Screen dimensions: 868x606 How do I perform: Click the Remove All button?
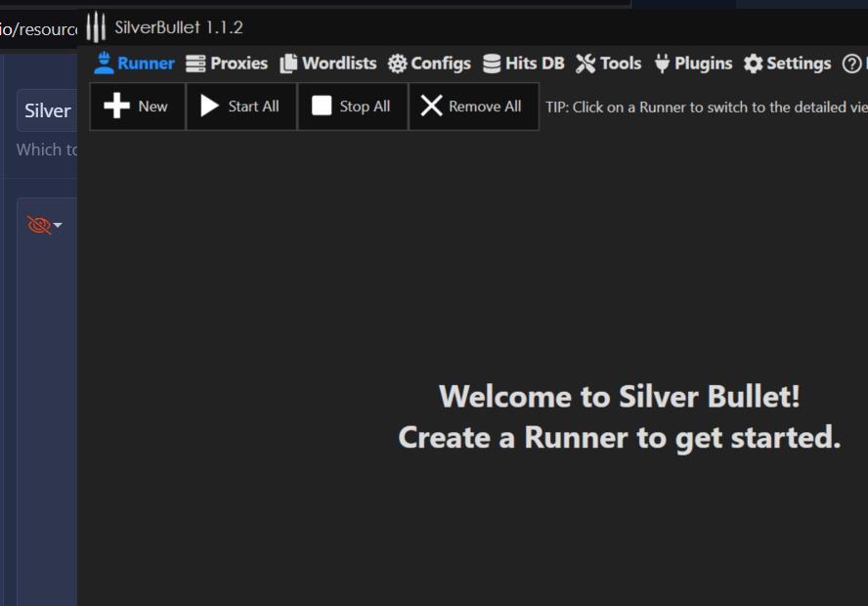coord(473,107)
